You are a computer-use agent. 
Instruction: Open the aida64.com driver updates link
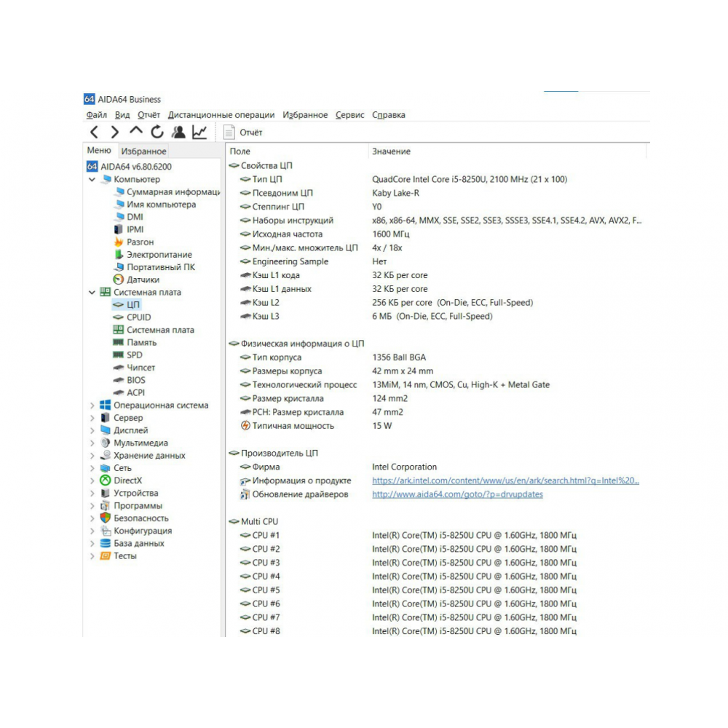(x=457, y=494)
